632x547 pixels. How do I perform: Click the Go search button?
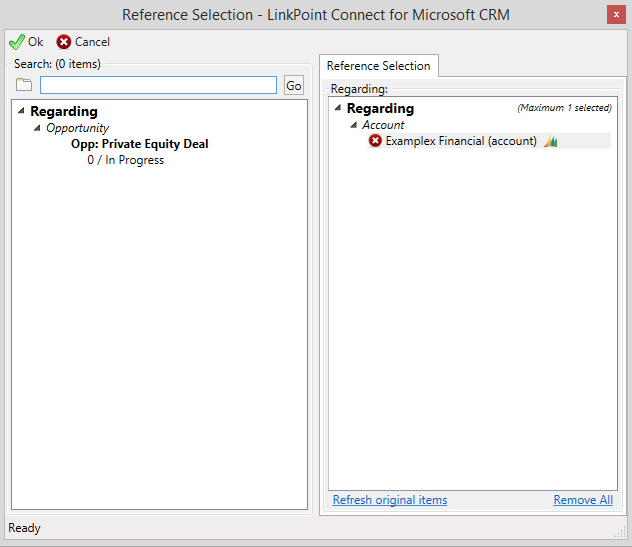coord(294,85)
